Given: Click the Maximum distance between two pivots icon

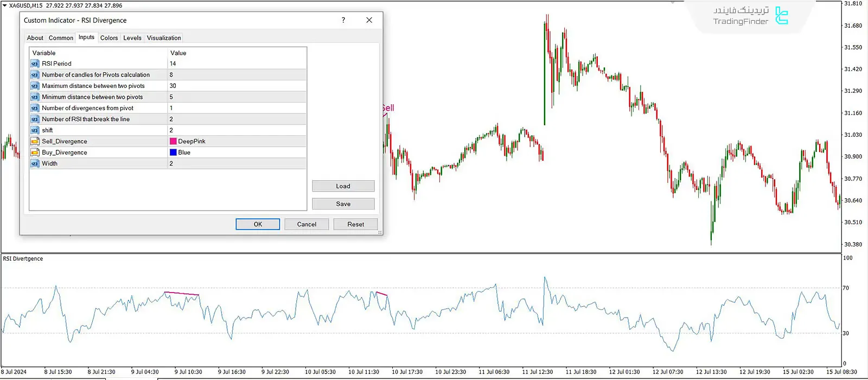Looking at the screenshot, I should [35, 86].
